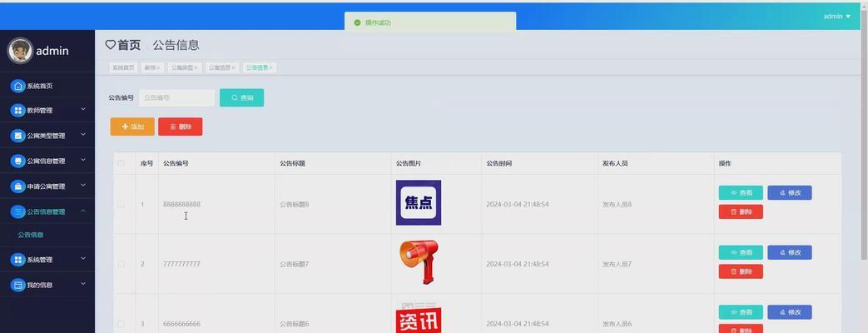This screenshot has width=868, height=333.
Task: Click 查看 for announcement 公告标题7
Action: point(741,252)
